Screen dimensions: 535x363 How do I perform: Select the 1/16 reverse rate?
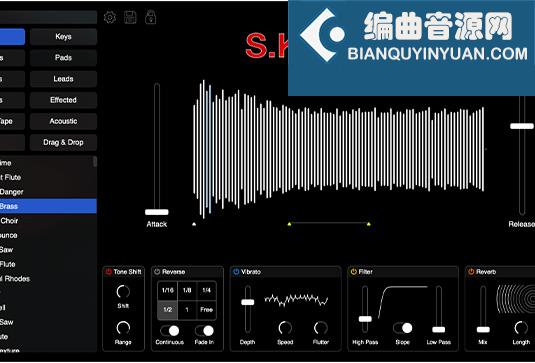(168, 291)
